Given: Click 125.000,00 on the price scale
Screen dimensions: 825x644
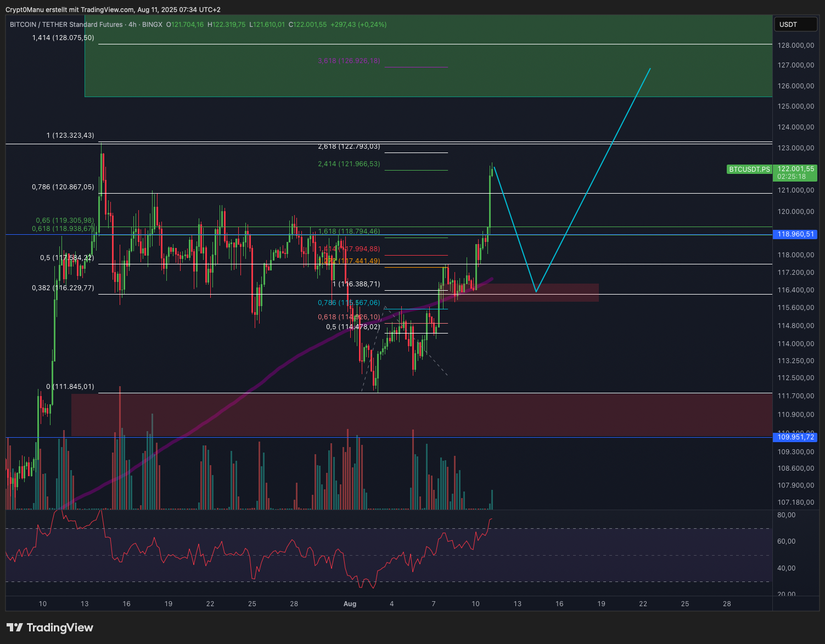Looking at the screenshot, I should point(795,106).
